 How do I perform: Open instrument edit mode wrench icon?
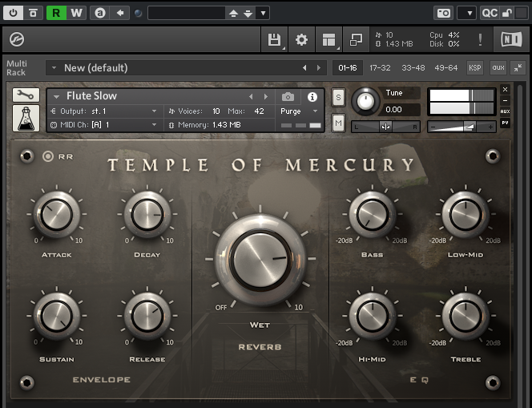click(26, 95)
